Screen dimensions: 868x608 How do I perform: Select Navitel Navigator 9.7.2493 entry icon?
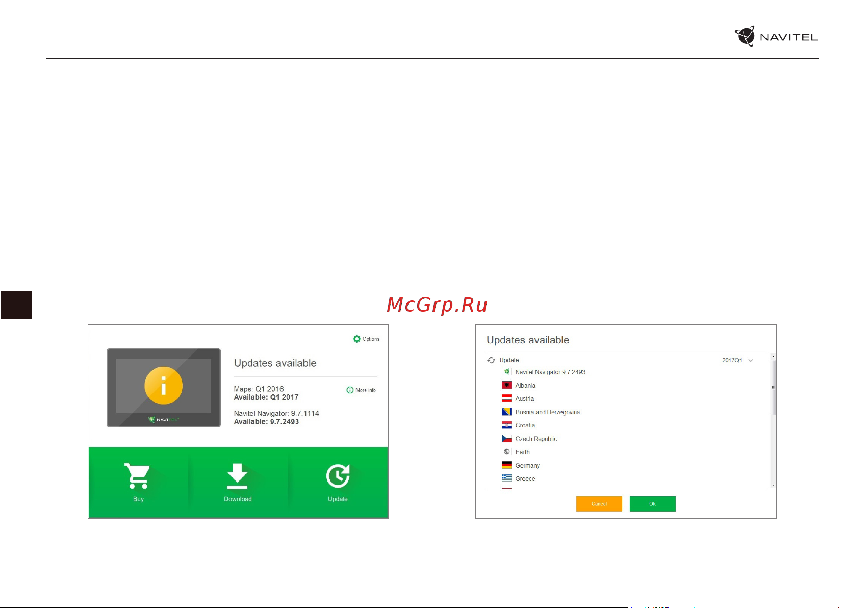pos(506,372)
